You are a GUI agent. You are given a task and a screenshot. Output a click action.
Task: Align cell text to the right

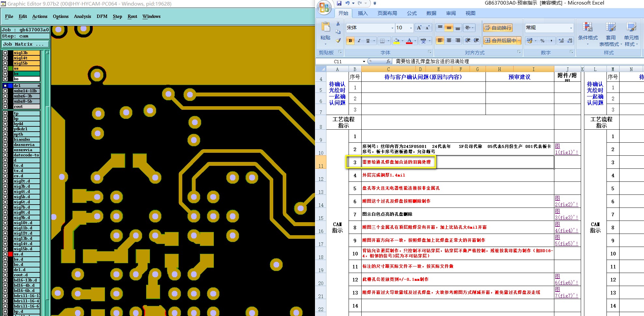458,40
